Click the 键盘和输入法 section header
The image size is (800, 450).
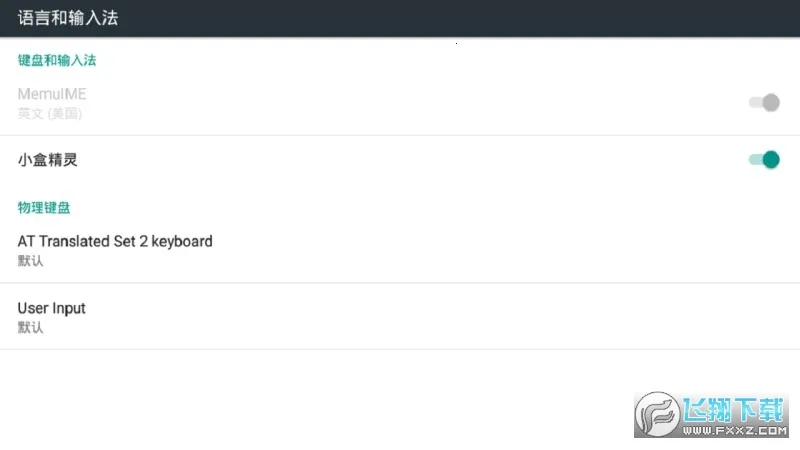click(x=57, y=60)
